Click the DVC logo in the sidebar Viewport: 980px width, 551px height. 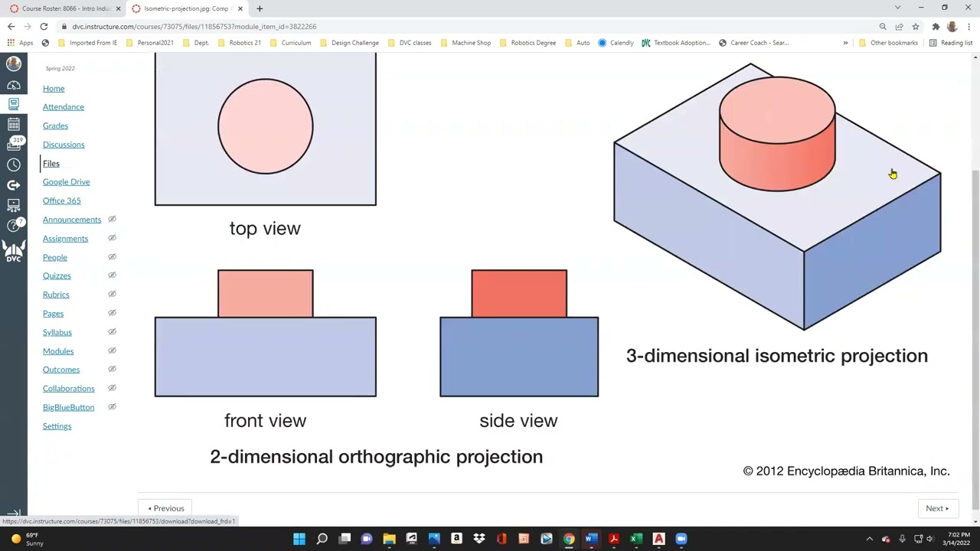(14, 251)
